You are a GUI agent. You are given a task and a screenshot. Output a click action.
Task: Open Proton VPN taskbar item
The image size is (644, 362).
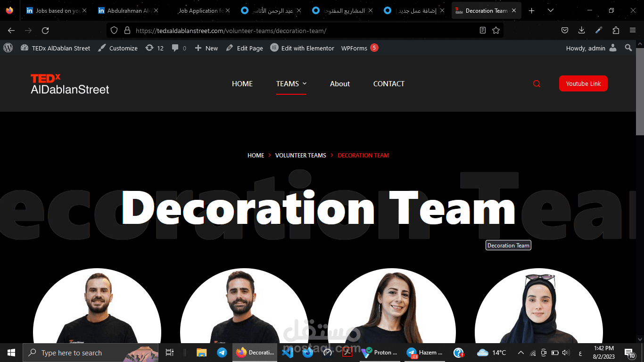click(x=379, y=353)
